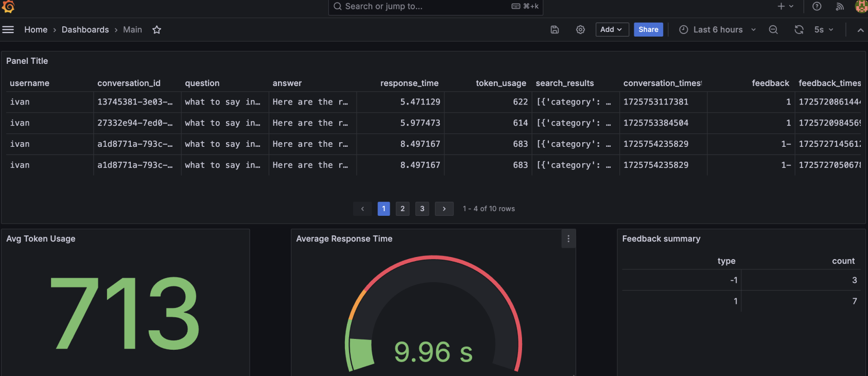Screen dimensions: 868x376
Task: Click the blue Share button
Action: pyautogui.click(x=648, y=30)
